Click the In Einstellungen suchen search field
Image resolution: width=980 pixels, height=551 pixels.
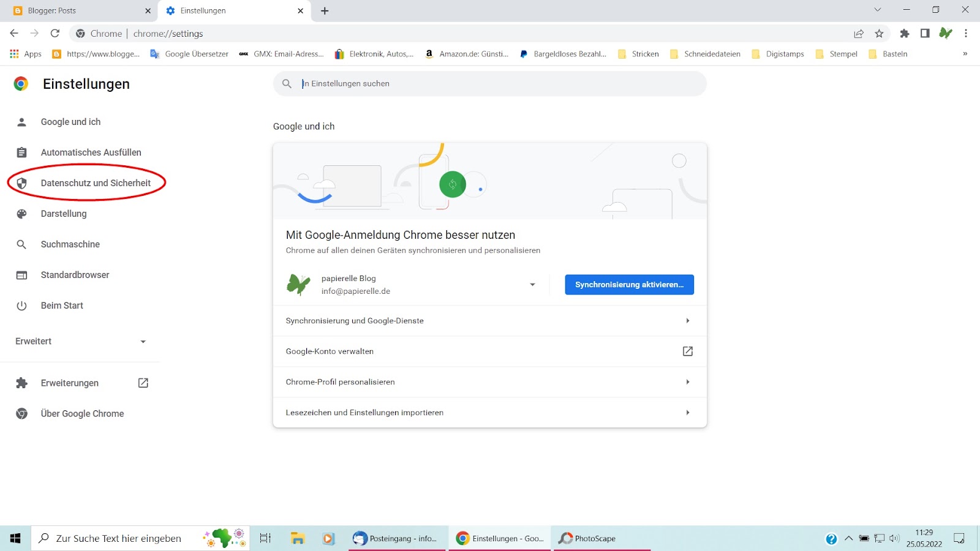(x=490, y=83)
